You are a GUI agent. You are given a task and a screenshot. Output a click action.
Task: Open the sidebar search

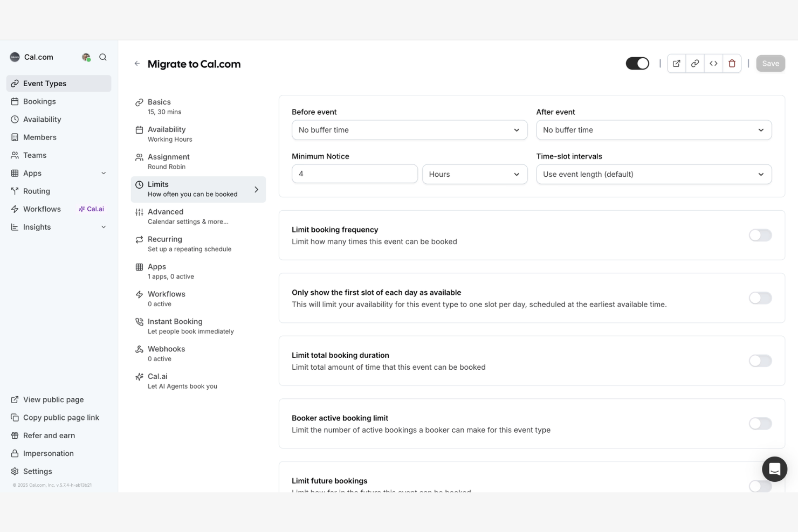pos(103,57)
